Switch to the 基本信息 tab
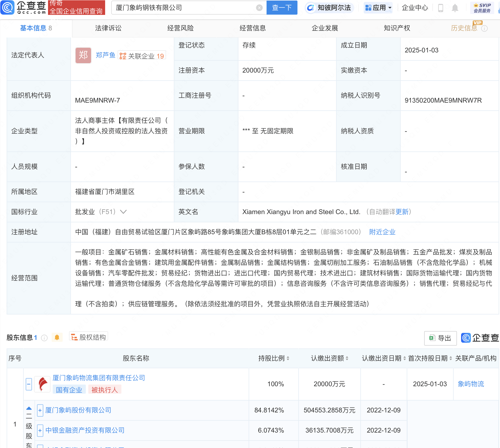500x448 pixels. click(x=36, y=28)
